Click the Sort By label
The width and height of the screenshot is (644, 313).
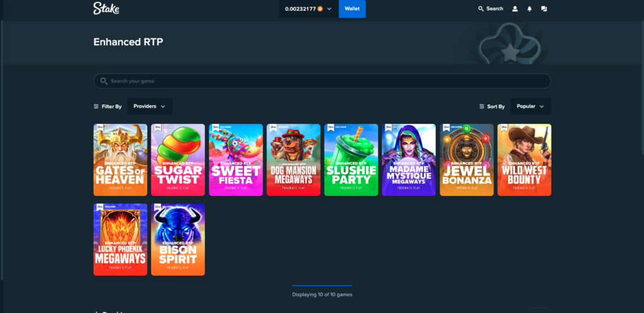click(496, 107)
